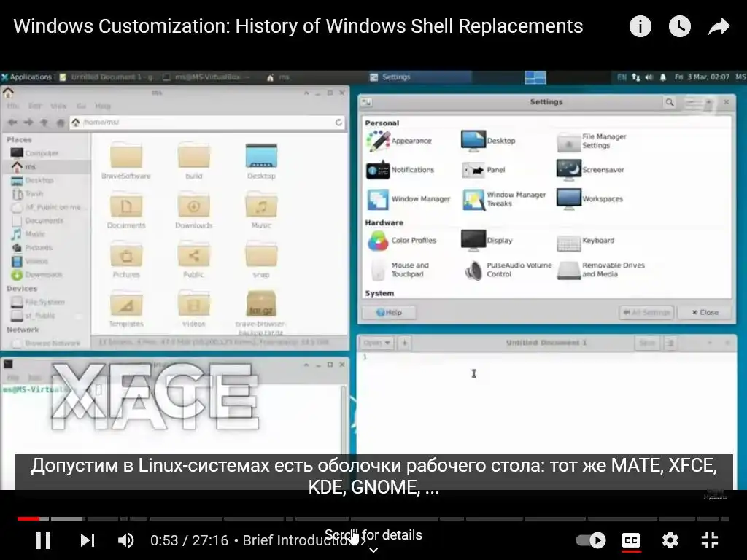
Task: Switch to Untitled Document taskbar entry
Action: click(x=107, y=77)
